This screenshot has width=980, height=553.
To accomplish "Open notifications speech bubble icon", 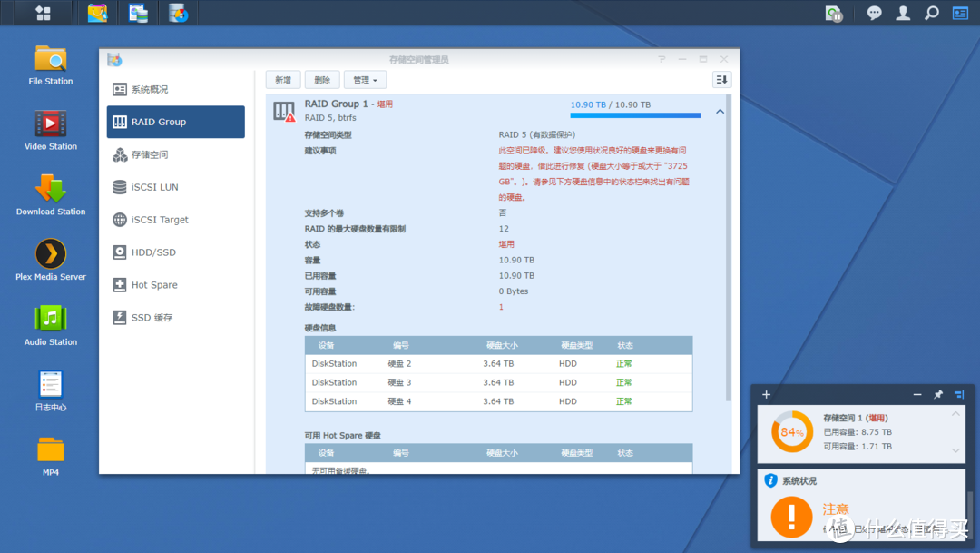I will [x=874, y=13].
